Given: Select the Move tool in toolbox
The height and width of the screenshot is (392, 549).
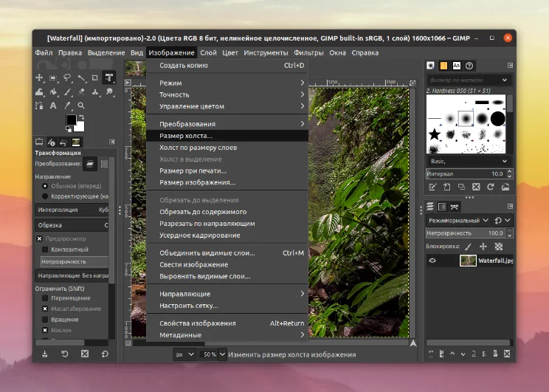Looking at the screenshot, I should point(40,78).
